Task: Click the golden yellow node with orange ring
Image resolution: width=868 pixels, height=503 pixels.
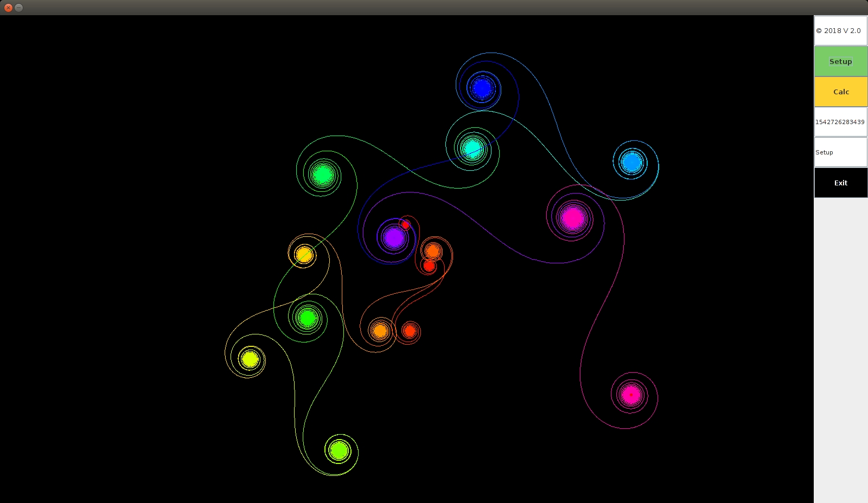Action: pos(303,254)
